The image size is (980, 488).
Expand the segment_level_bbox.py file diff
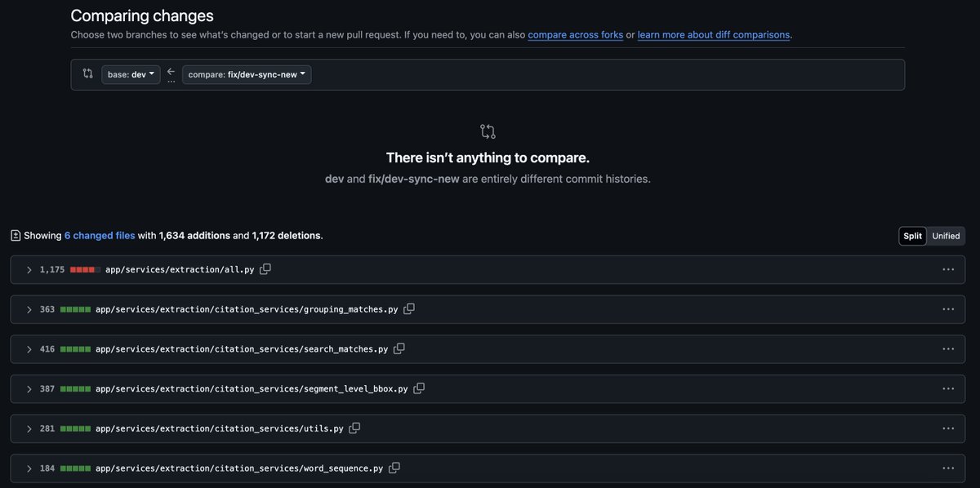(x=29, y=389)
